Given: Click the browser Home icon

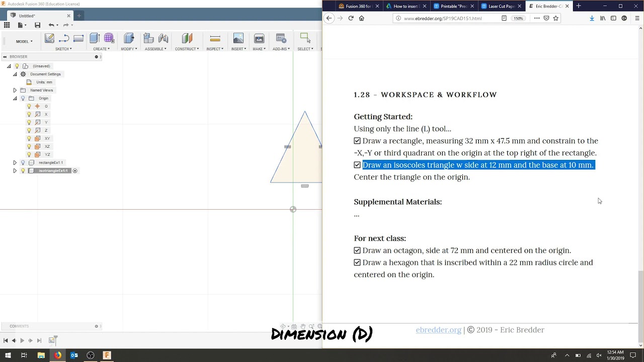Looking at the screenshot, I should (361, 18).
